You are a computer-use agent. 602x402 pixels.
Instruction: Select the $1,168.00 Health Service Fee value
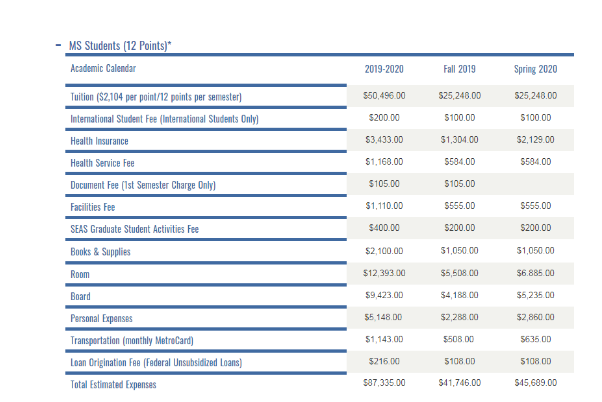tap(384, 162)
